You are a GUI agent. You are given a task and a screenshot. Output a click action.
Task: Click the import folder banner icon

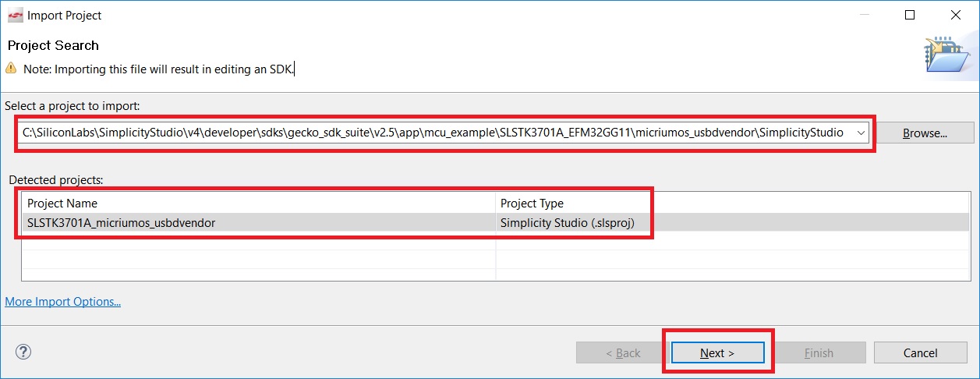(x=946, y=58)
